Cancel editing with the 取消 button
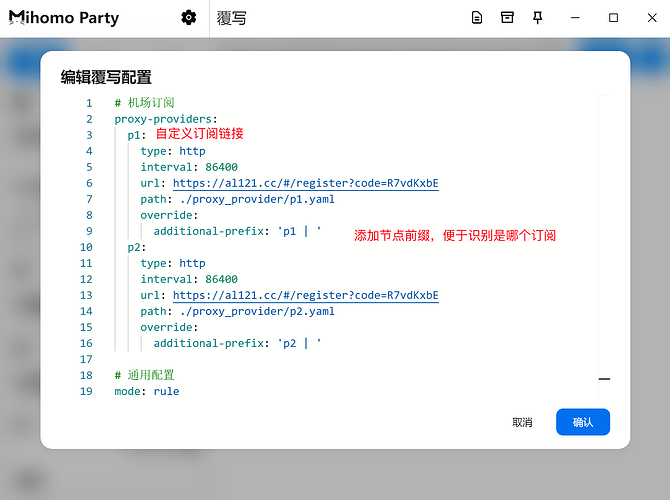 tap(522, 422)
